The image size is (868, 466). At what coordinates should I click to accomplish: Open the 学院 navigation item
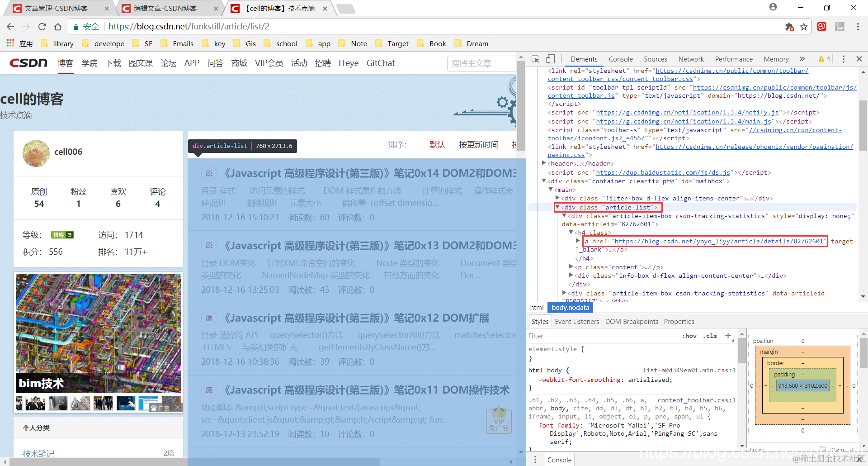pos(90,63)
